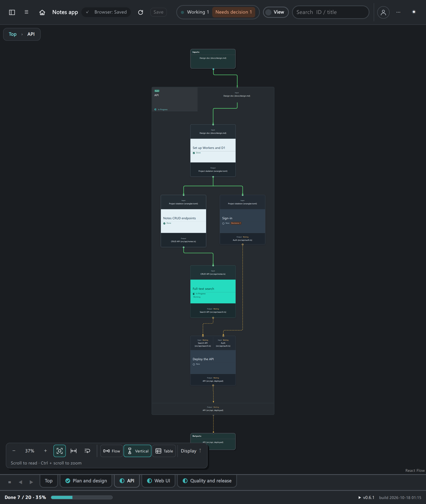Click Search API (src/api/search.ts) output of Full-text search

click(x=213, y=312)
